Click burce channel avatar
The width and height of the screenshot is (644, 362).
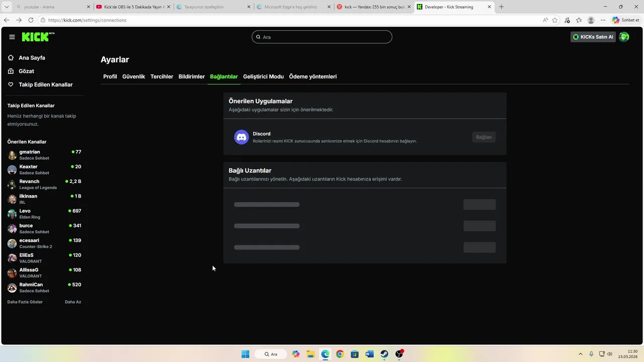[12, 229]
